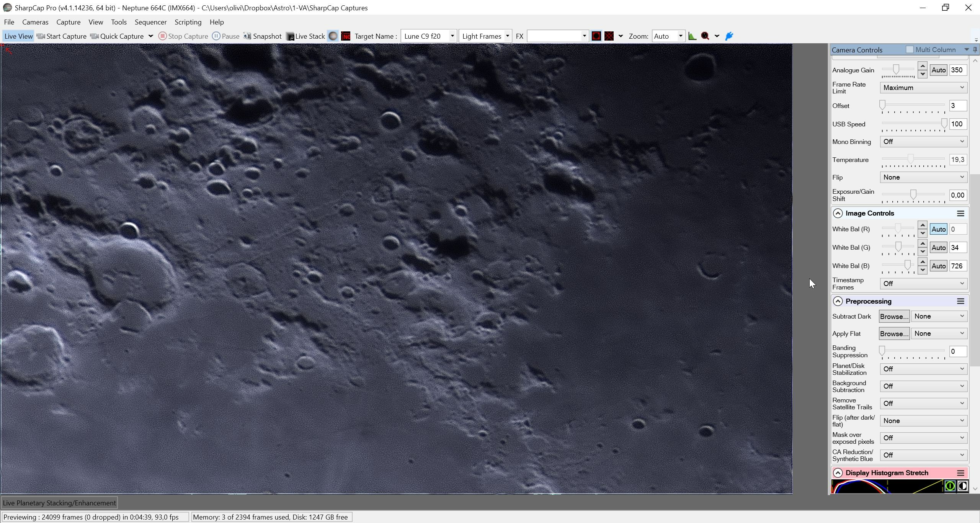Toggle the planetary live stacking sphere icon
980x523 pixels.
tap(333, 36)
